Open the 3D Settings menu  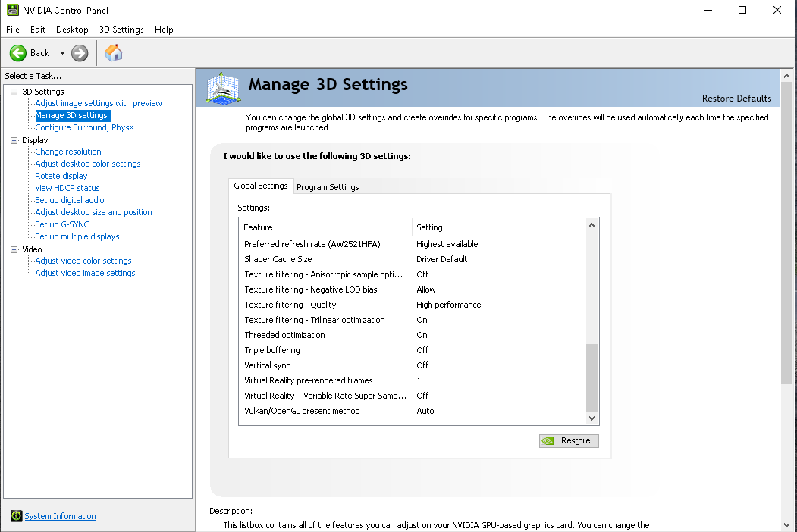click(x=121, y=30)
